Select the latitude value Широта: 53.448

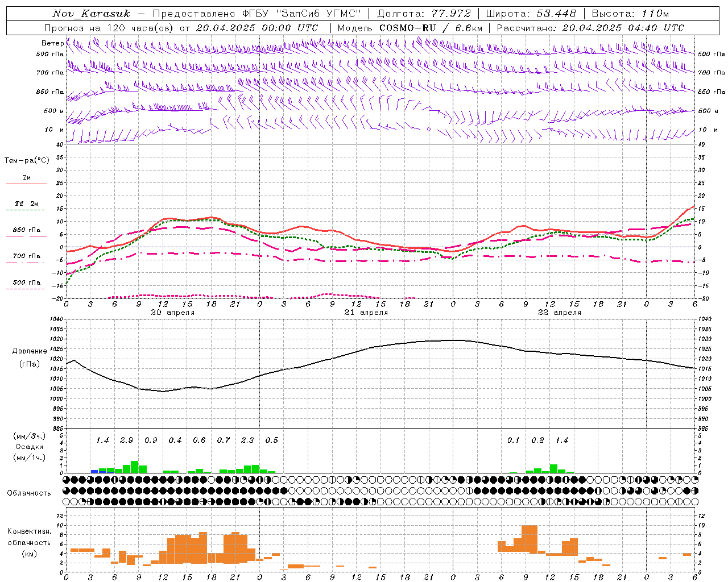pos(531,14)
